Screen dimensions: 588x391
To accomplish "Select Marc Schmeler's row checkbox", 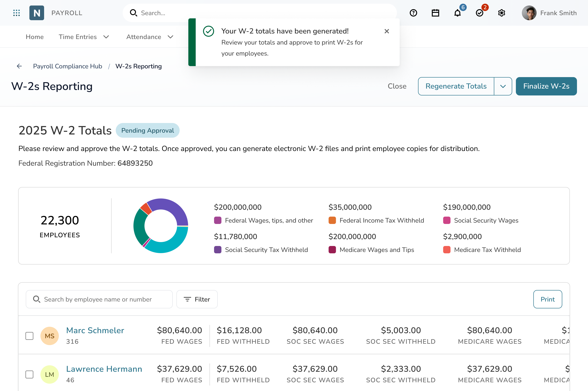I will 29,336.
